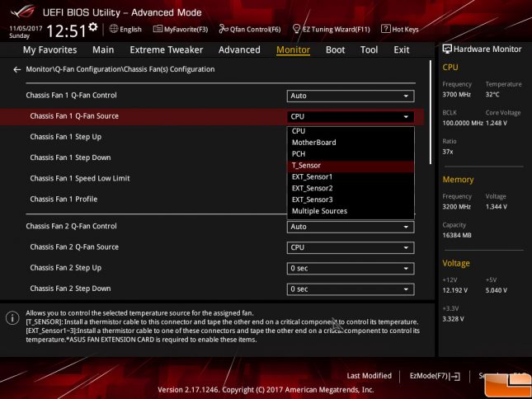The height and width of the screenshot is (399, 532).
Task: Click the MyFavorite list icon
Action: click(x=158, y=29)
